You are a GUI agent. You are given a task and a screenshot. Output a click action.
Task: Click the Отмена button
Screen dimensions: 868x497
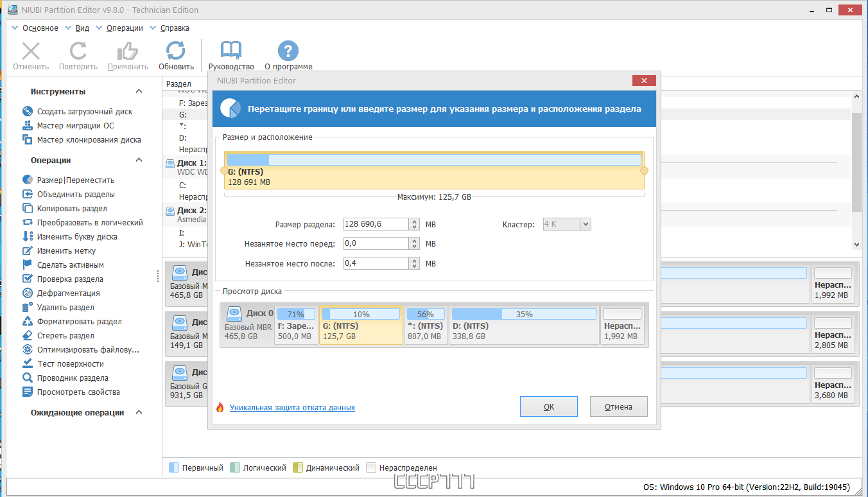click(x=619, y=406)
